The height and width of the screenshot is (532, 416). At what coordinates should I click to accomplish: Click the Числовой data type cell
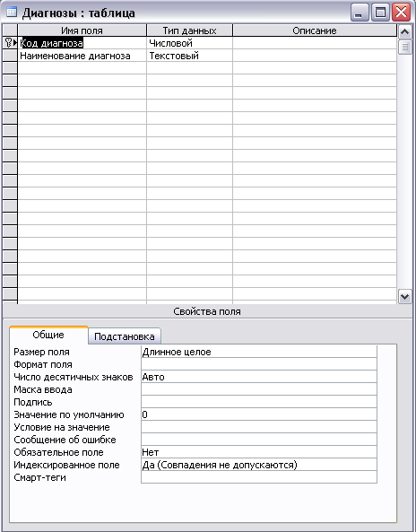pos(189,43)
